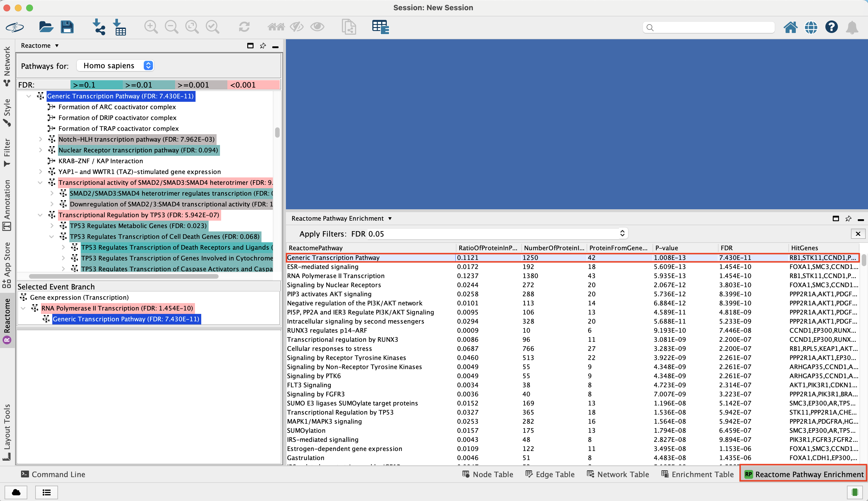Screen dimensions: 868x501
Task: Expand the Notch-HLH transcription pathway node
Action: tap(41, 139)
